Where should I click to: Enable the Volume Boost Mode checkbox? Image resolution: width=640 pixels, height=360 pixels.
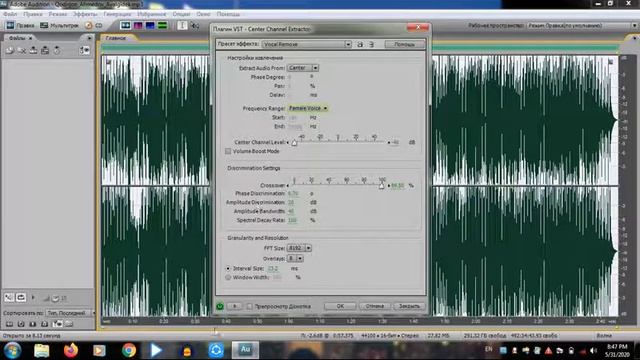pyautogui.click(x=228, y=151)
